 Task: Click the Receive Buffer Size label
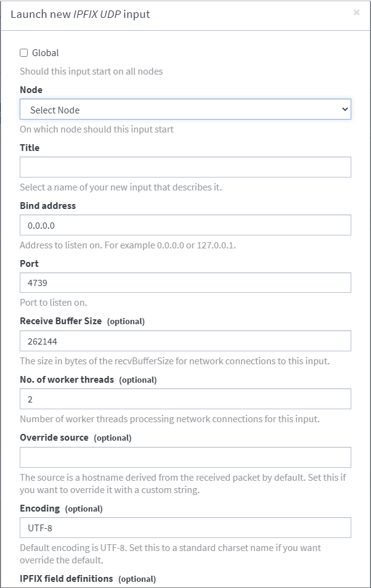62,321
